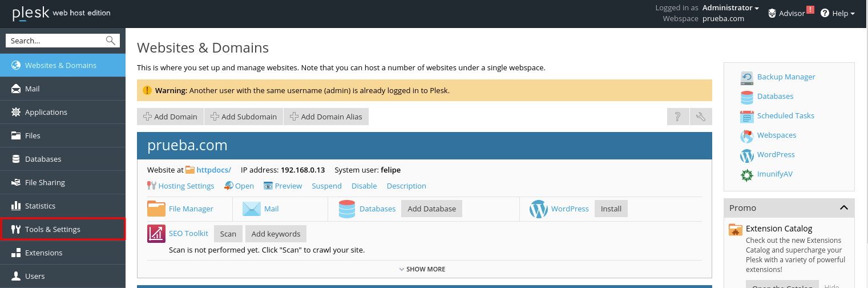The width and height of the screenshot is (868, 288).
Task: Select File Sharing in the sidebar
Action: click(x=63, y=182)
